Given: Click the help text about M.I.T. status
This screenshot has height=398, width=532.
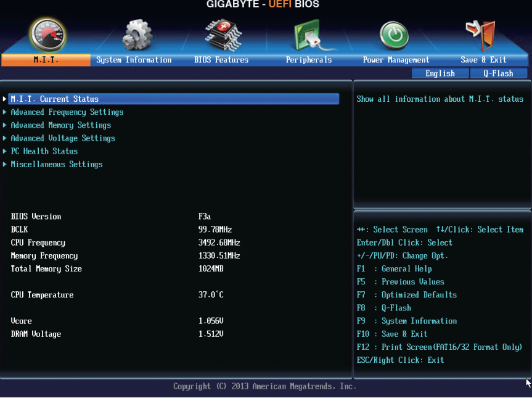Looking at the screenshot, I should coord(440,99).
